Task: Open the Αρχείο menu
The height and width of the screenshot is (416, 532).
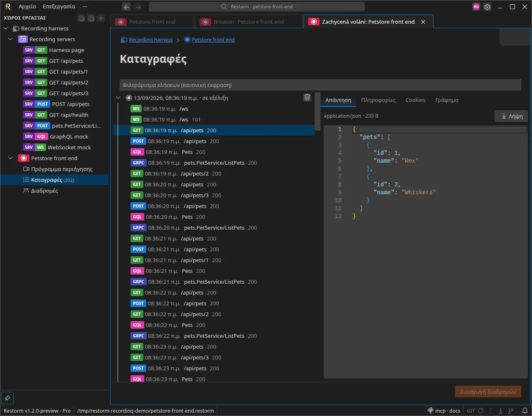Action: point(27,7)
